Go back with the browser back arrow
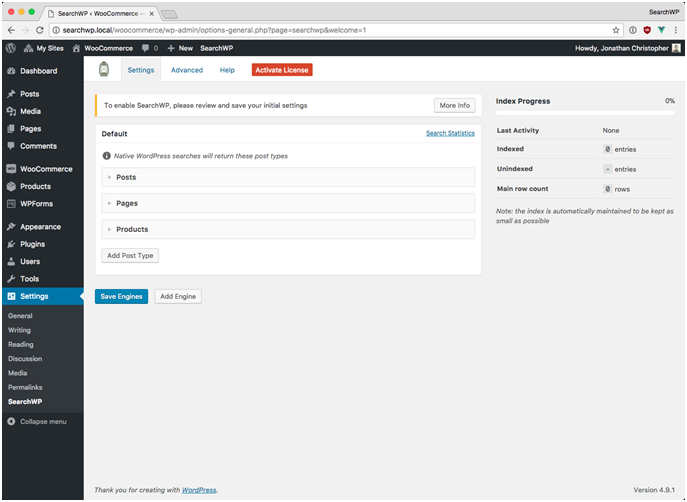Image resolution: width=687 pixels, height=502 pixels. (x=11, y=30)
